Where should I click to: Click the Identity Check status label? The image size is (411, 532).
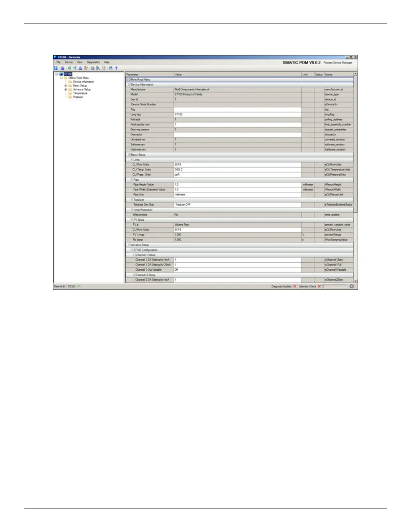[x=308, y=286]
